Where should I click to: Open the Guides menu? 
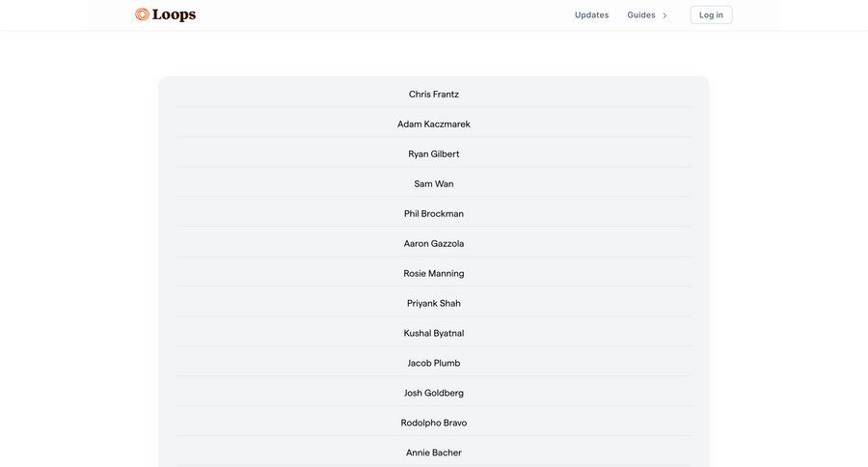pyautogui.click(x=641, y=15)
